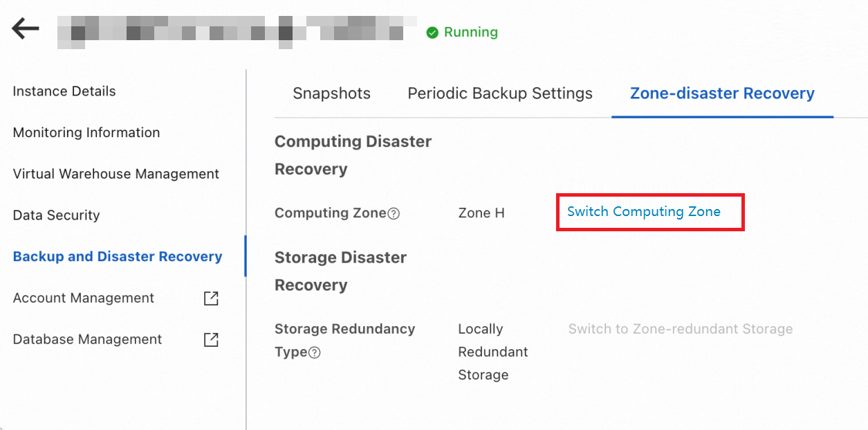Open Virtual Warehouse Management section

116,174
